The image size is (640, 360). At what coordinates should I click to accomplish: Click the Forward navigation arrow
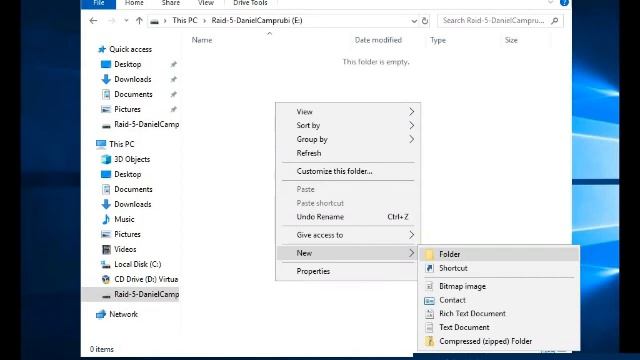tap(111, 20)
